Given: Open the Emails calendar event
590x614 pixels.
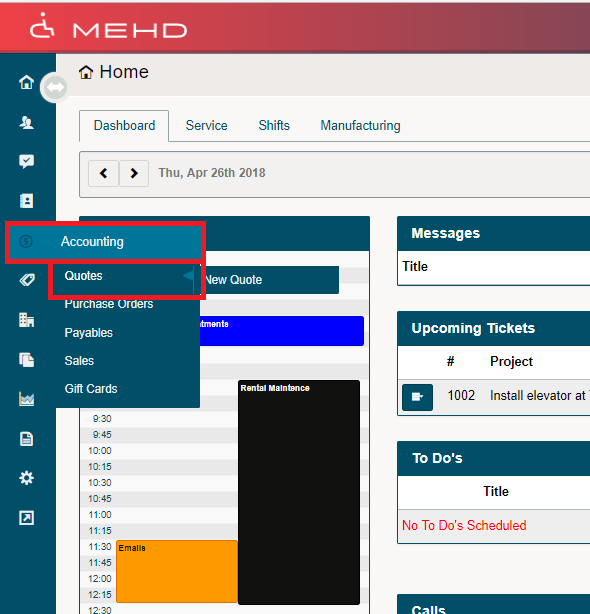Looking at the screenshot, I should point(177,571).
